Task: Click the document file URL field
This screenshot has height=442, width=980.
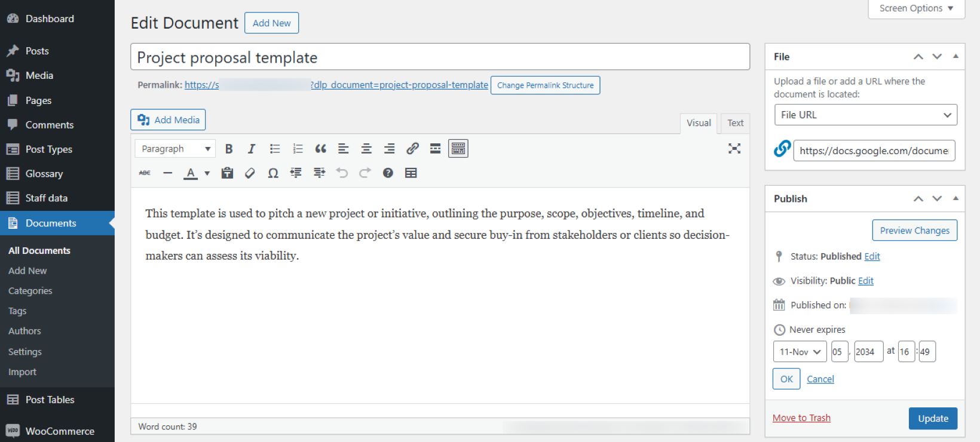Action: pyautogui.click(x=874, y=151)
